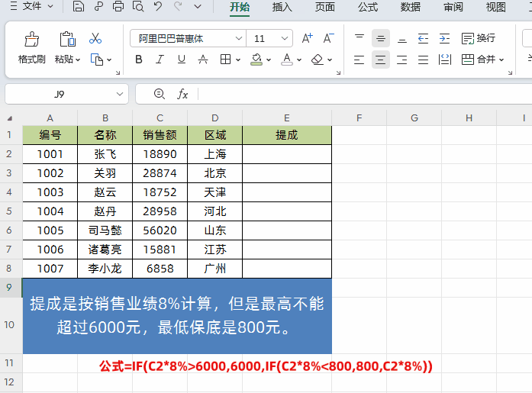
Task: Align text right
Action: [x=402, y=60]
